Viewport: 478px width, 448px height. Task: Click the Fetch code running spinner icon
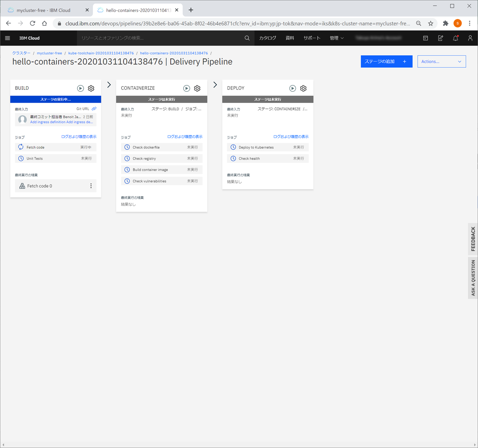tap(21, 147)
